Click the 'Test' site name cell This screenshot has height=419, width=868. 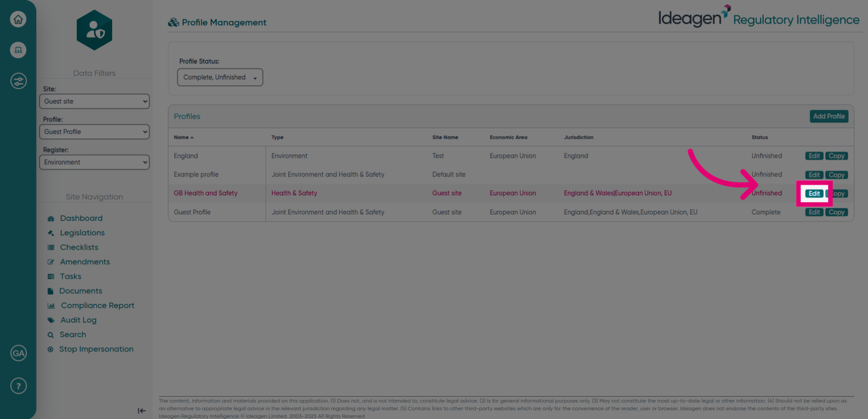point(438,156)
